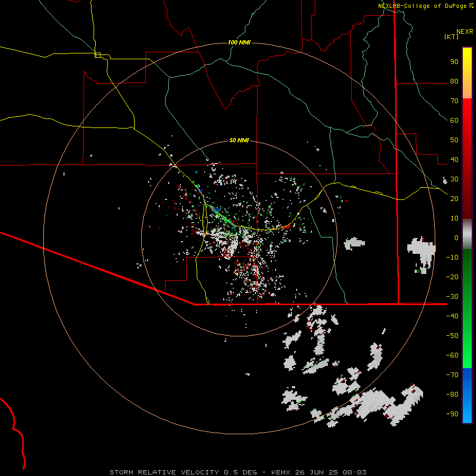Click the -20 value on the velocity scale
Image resolution: width=476 pixels, height=476 pixels.
tap(452, 277)
